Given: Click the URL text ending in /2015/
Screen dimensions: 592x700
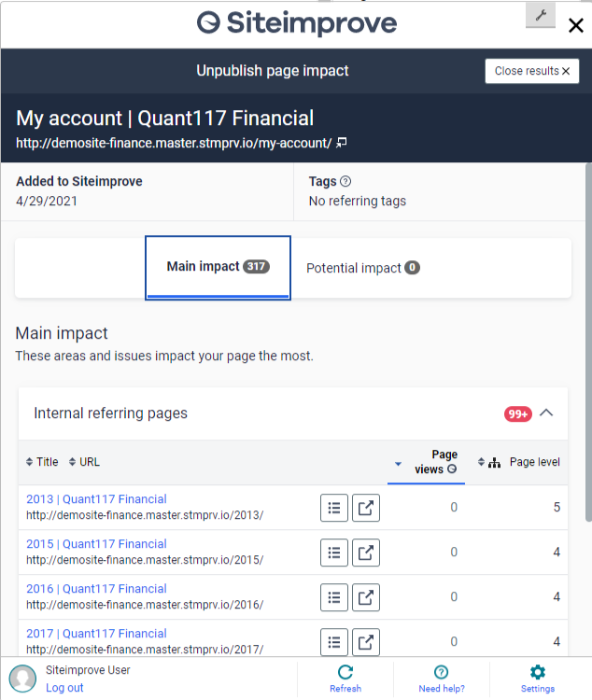Looking at the screenshot, I should 145,560.
